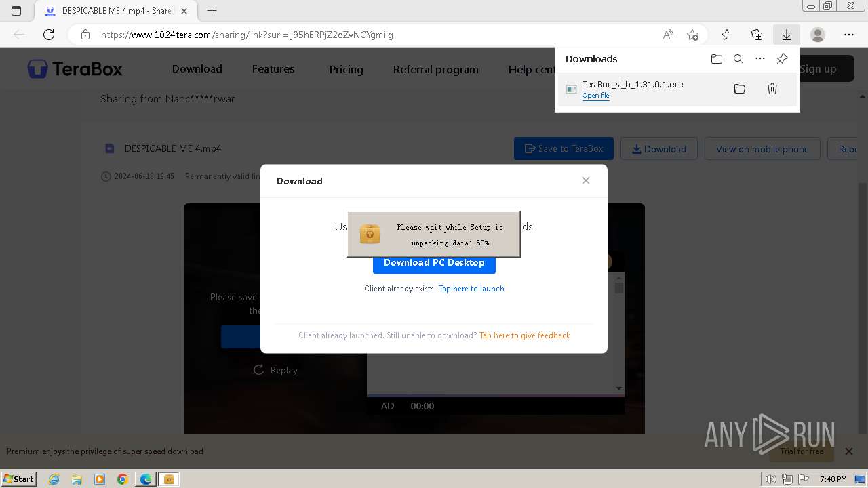The height and width of the screenshot is (488, 868).
Task: Click the DESPICABLE ME 4.mp4 file name
Action: coord(173,148)
